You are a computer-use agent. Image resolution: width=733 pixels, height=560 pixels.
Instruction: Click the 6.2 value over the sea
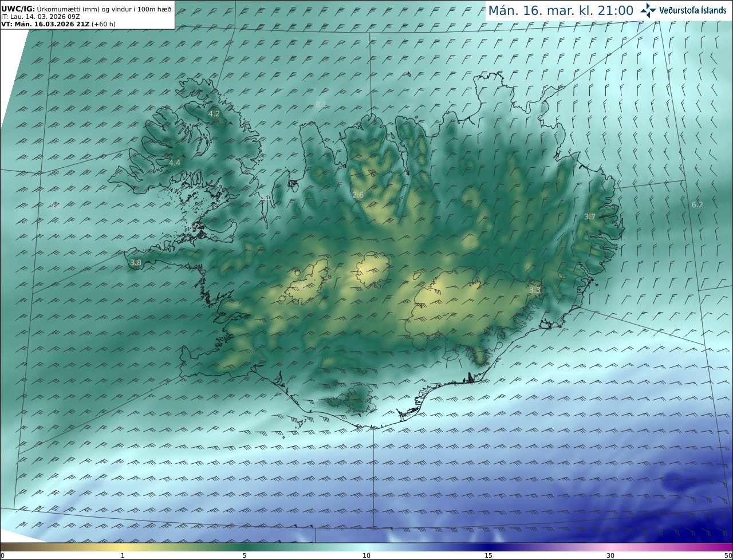pyautogui.click(x=697, y=204)
